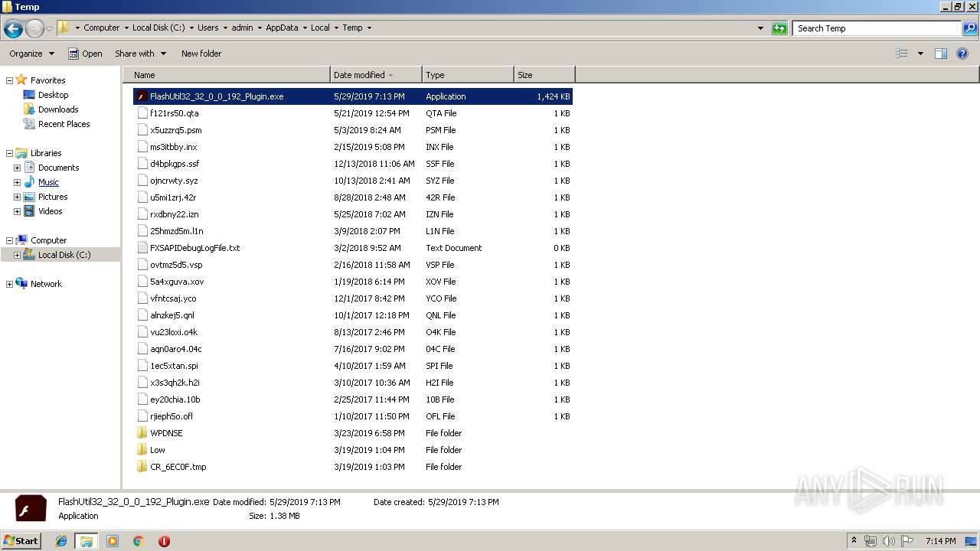The height and width of the screenshot is (551, 980).
Task: Select FlashUtil32_32_0_0_192_Plugin.exe file icon
Action: click(x=141, y=96)
